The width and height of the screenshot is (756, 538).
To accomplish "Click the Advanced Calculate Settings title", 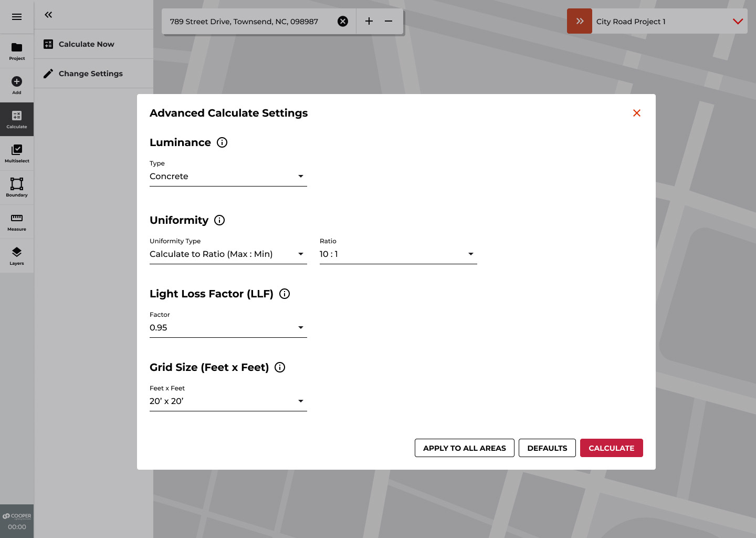I will point(229,113).
